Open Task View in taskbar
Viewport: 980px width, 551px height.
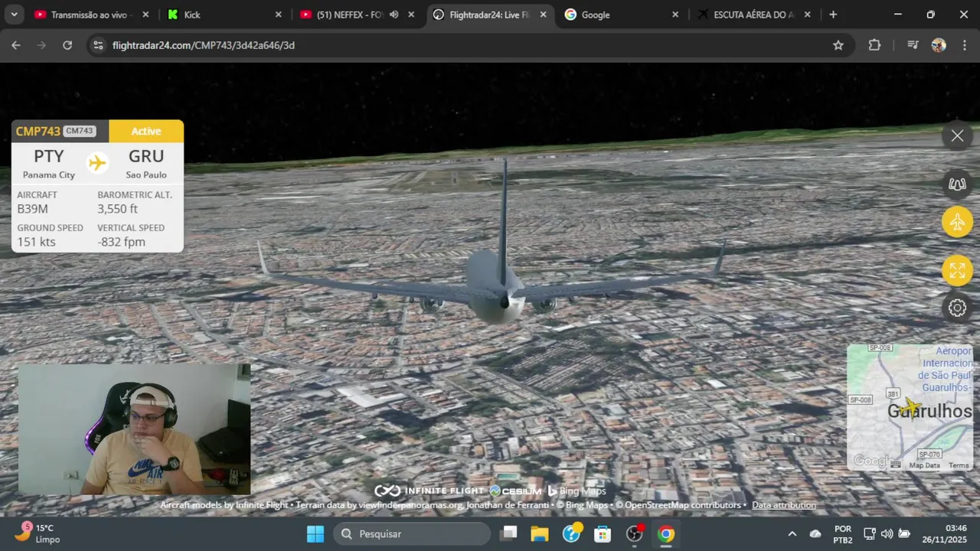pos(509,533)
